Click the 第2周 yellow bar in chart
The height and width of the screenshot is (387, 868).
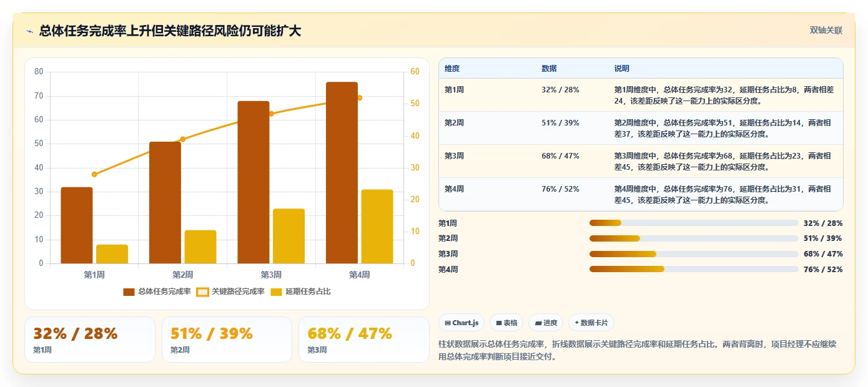coord(200,247)
